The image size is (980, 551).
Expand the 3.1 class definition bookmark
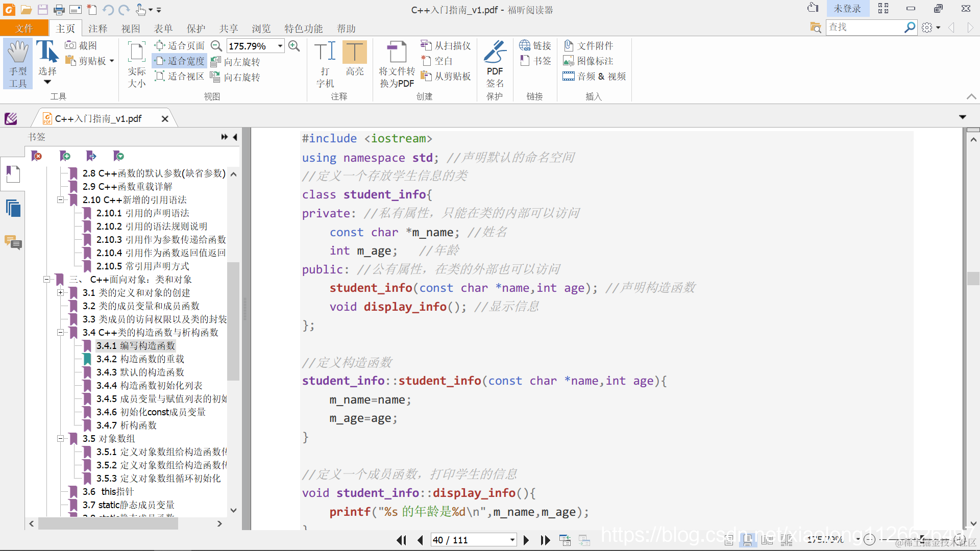60,293
